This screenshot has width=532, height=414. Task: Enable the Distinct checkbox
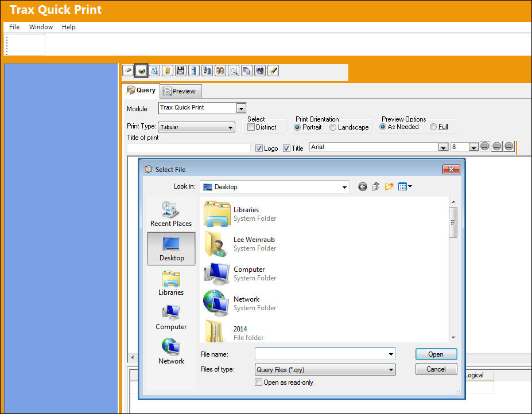point(251,127)
